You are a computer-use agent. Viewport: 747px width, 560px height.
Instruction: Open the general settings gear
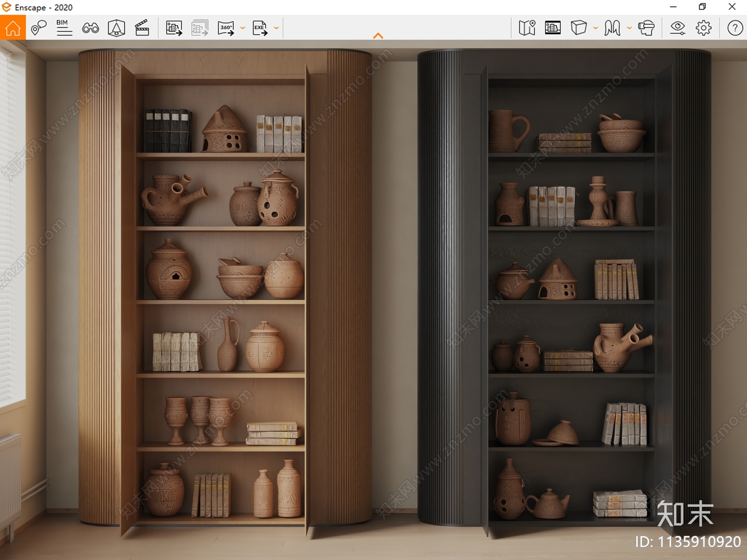point(704,28)
